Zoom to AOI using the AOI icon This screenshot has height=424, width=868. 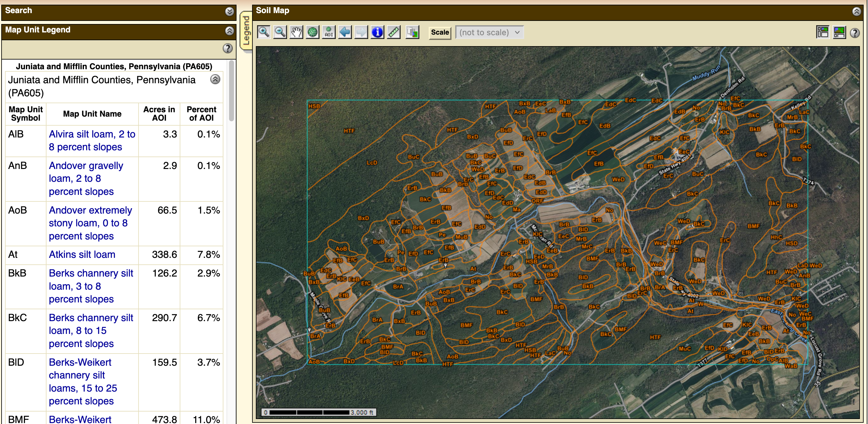point(329,32)
